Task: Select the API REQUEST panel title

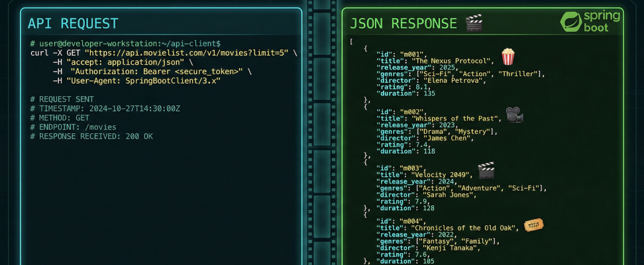Action: coord(73,23)
